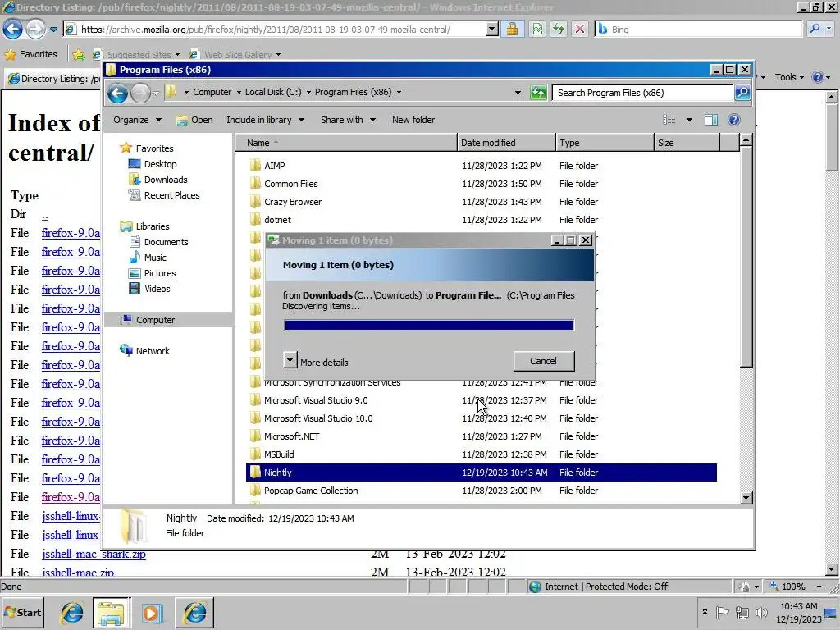Click the Explorer refresh button beside address bar
The height and width of the screenshot is (630, 840).
(x=538, y=93)
